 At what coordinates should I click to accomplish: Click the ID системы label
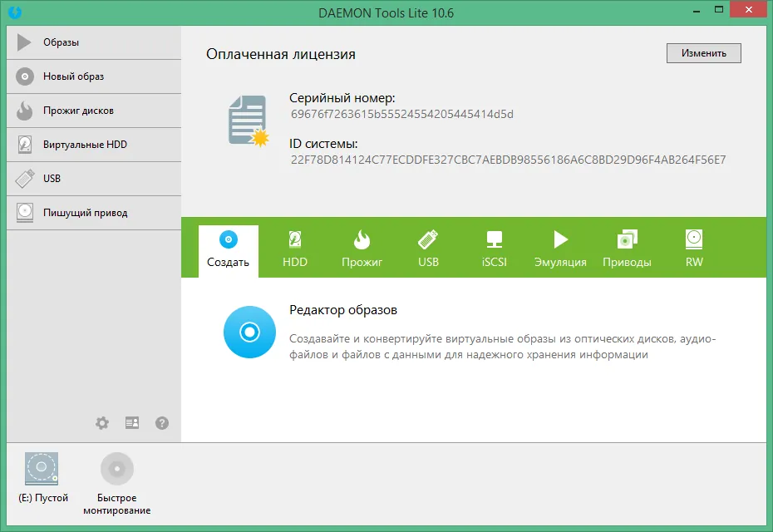click(323, 144)
